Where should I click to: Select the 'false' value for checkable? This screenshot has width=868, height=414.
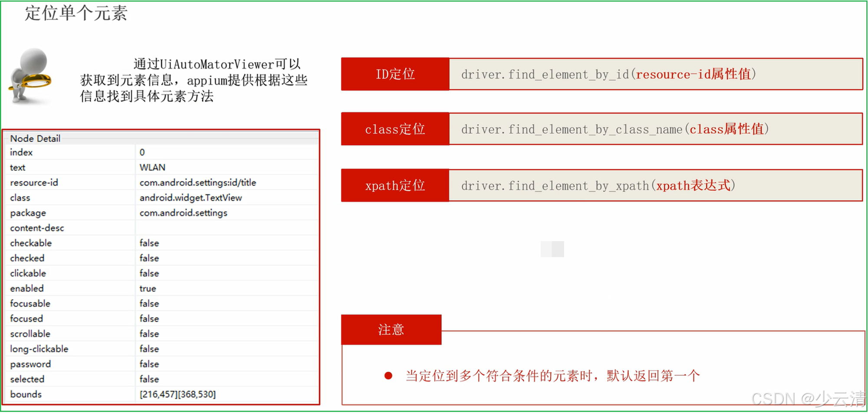coord(149,243)
